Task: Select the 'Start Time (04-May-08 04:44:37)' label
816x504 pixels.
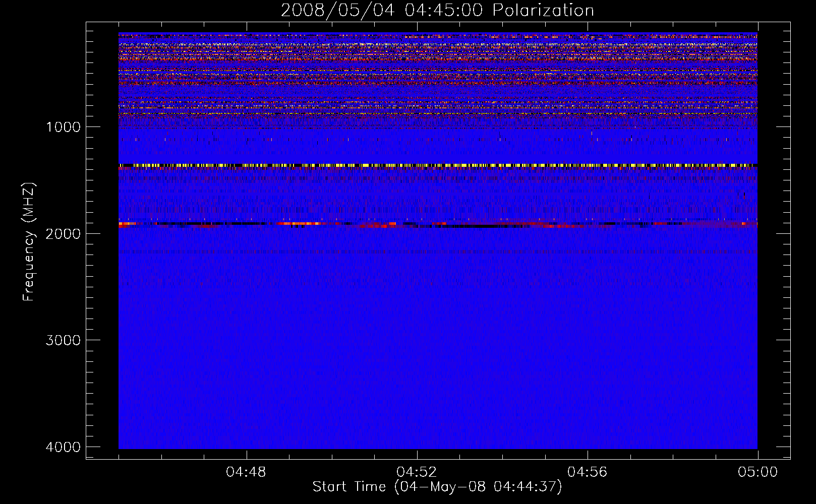Action: pos(437,487)
